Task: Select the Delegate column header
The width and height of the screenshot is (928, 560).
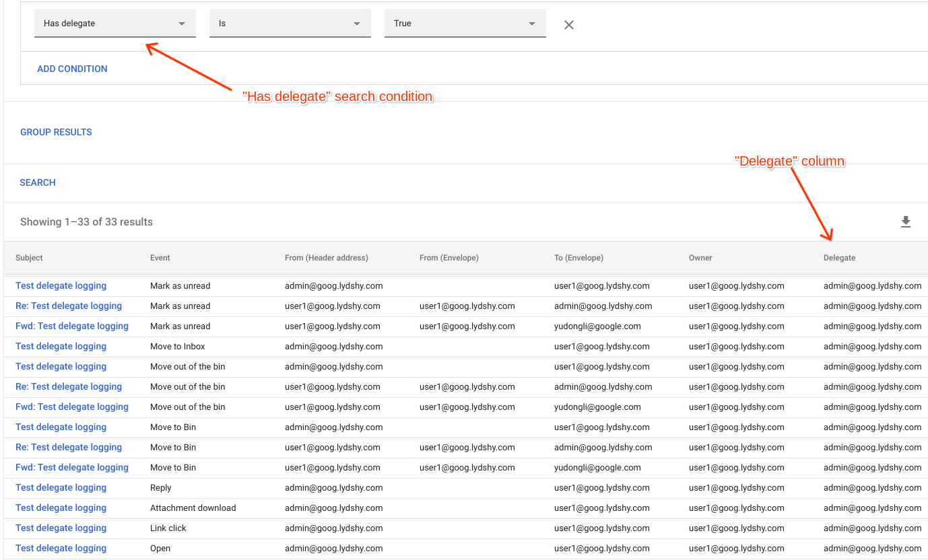Action: tap(840, 258)
